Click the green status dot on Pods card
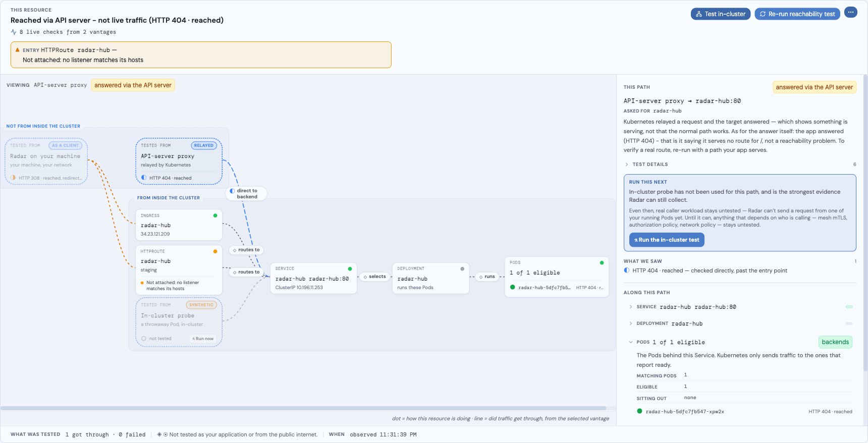The image size is (868, 443). click(602, 263)
